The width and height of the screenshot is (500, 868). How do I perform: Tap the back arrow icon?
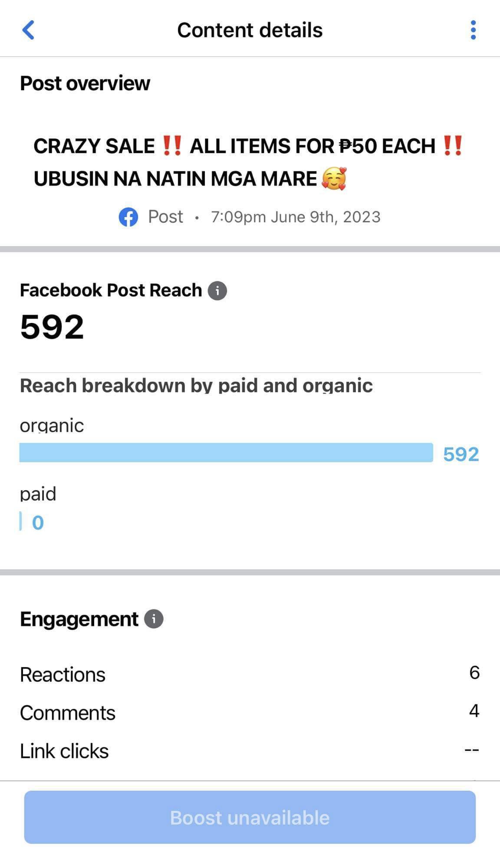coord(29,30)
